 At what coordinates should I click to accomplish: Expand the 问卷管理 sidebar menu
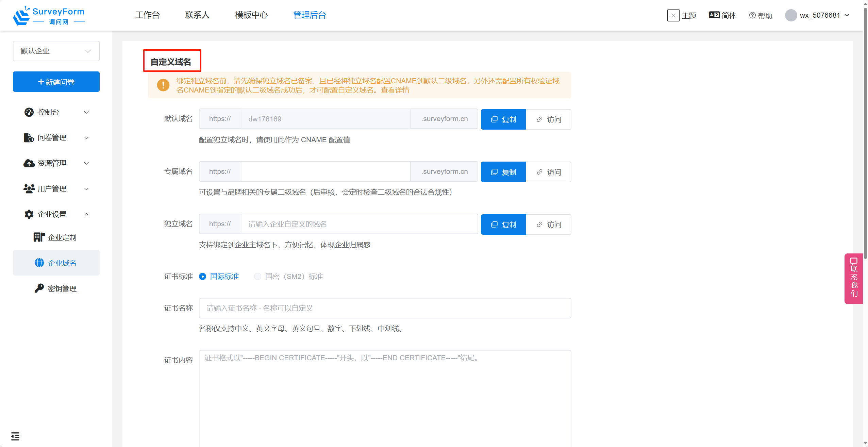coord(56,138)
